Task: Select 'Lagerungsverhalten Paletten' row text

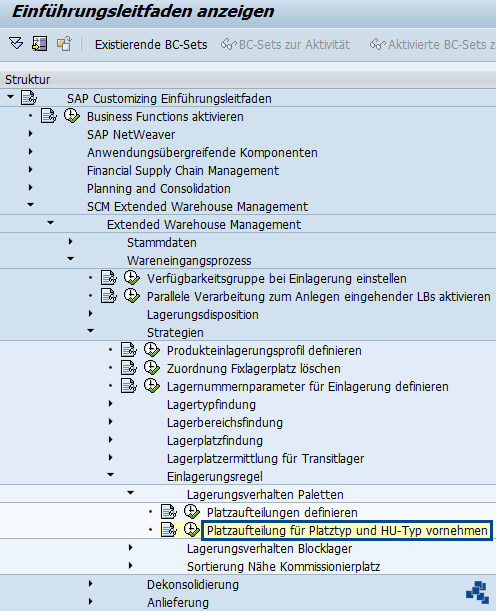Action: tap(265, 494)
